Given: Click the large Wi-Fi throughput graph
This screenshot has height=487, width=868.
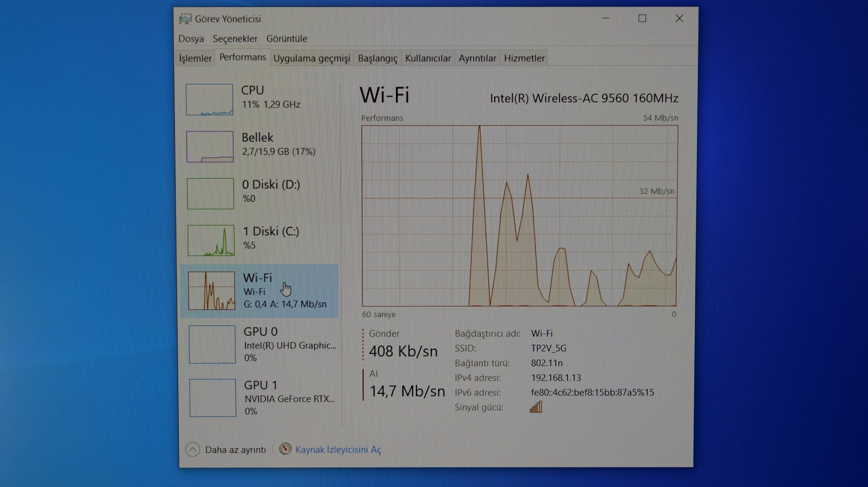Looking at the screenshot, I should 519,216.
